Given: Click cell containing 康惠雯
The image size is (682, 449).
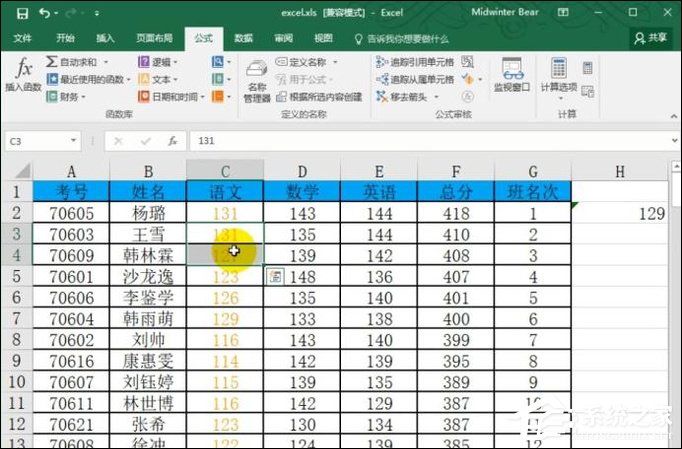Looking at the screenshot, I should pyautogui.click(x=148, y=361).
